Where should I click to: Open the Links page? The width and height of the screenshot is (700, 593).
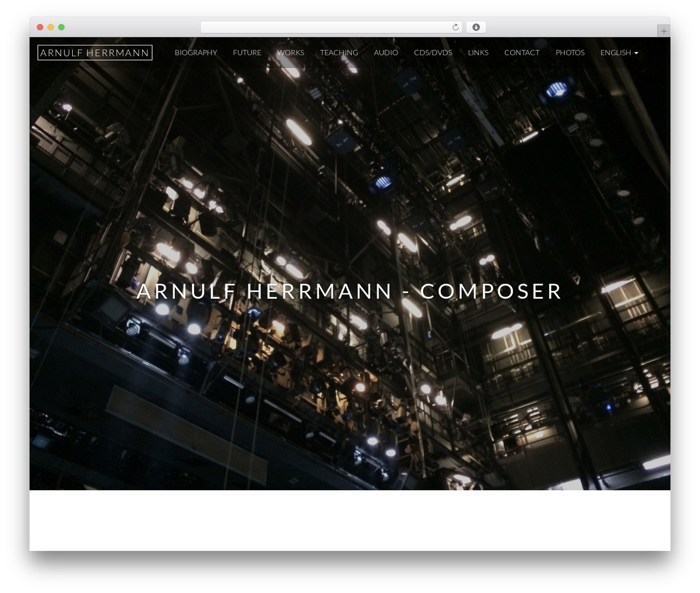coord(478,53)
